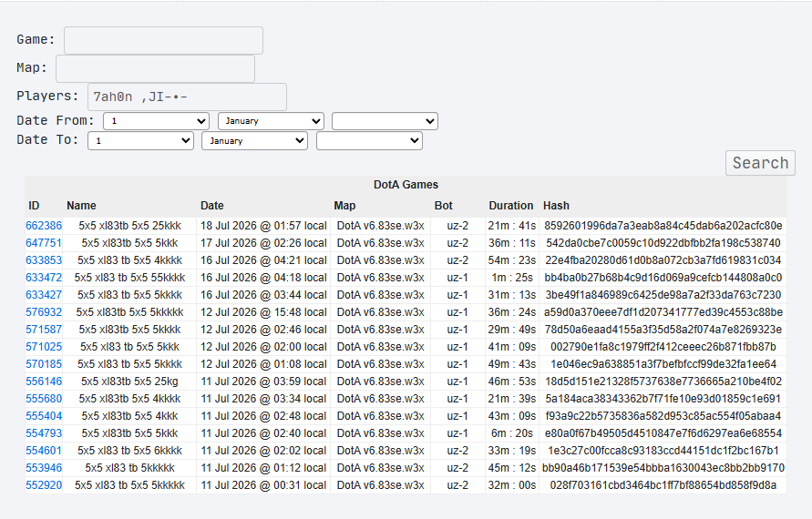This screenshot has height=519, width=812.
Task: Select duration '1m : 25s' cell
Action: 511,278
